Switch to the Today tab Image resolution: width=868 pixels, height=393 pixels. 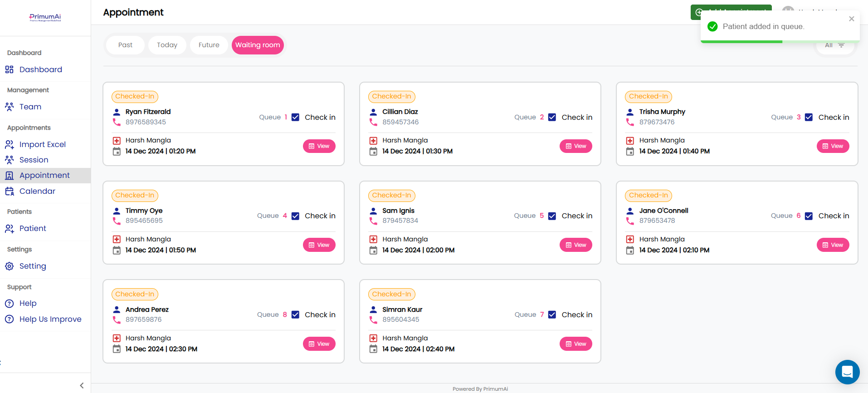click(x=167, y=45)
